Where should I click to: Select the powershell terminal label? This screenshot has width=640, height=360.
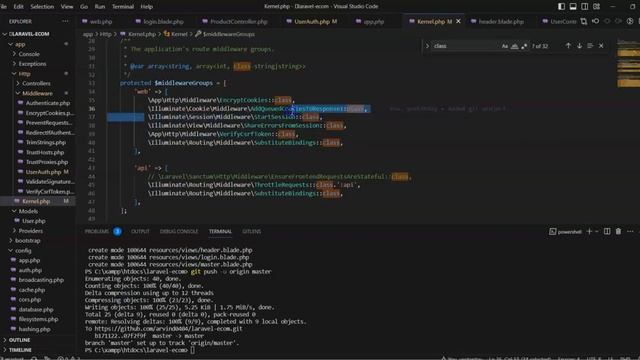click(565, 231)
